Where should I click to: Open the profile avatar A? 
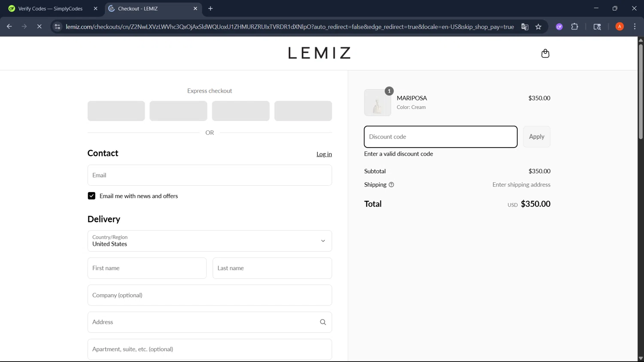coord(620,27)
